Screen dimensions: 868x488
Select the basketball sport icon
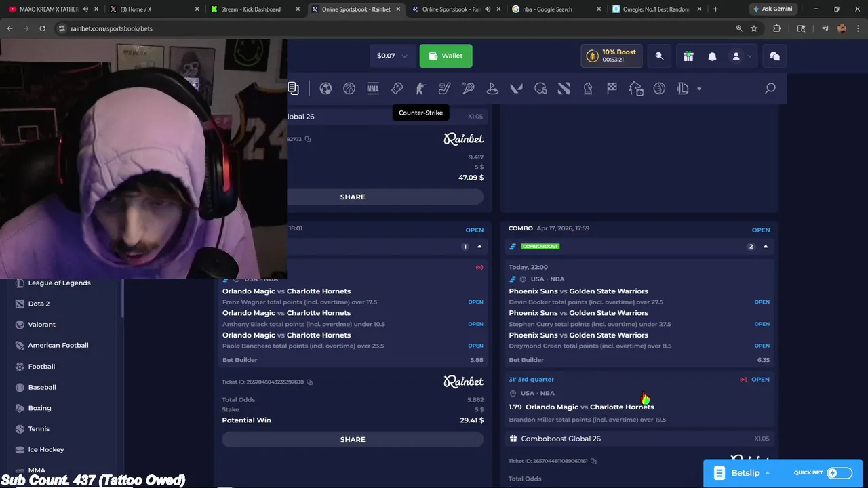[x=349, y=88]
